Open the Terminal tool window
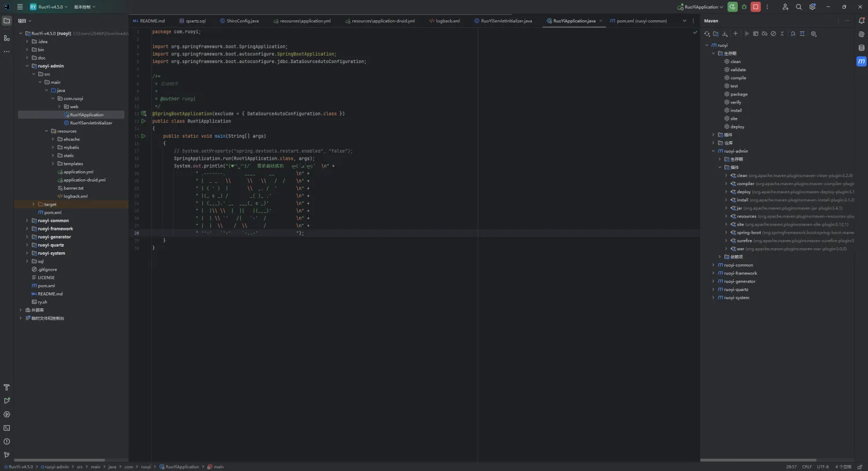This screenshot has width=868, height=471. 7,428
